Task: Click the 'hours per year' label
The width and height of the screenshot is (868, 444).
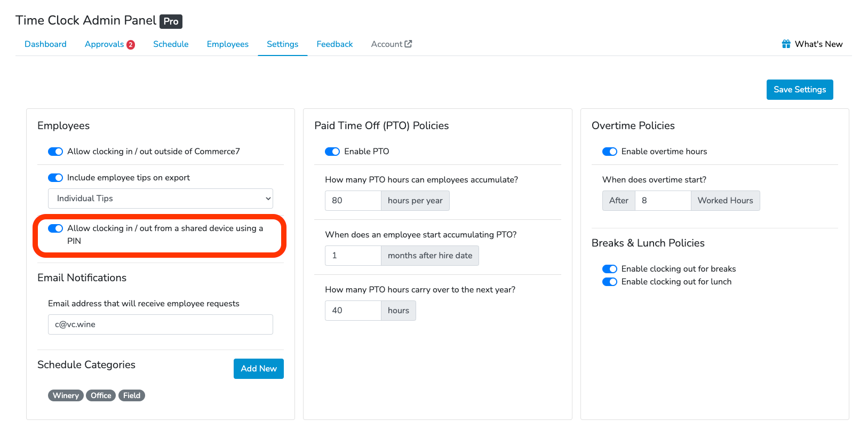Action: coord(415,201)
